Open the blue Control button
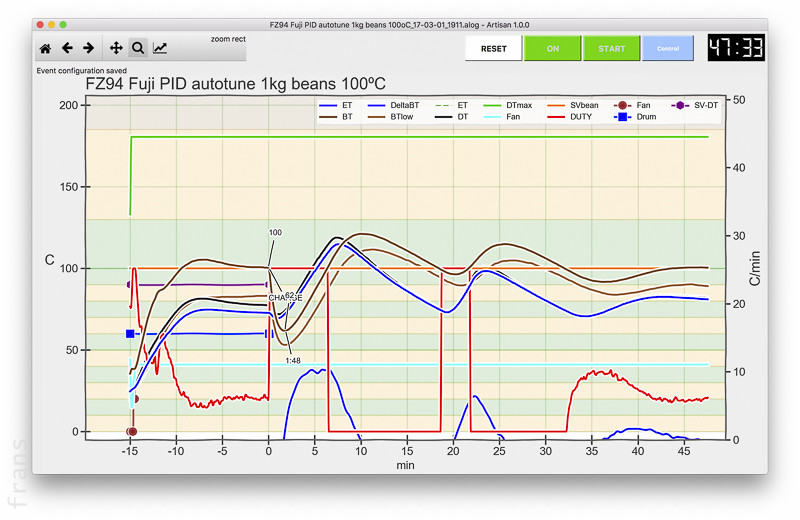The height and width of the screenshot is (520, 800). tap(669, 48)
